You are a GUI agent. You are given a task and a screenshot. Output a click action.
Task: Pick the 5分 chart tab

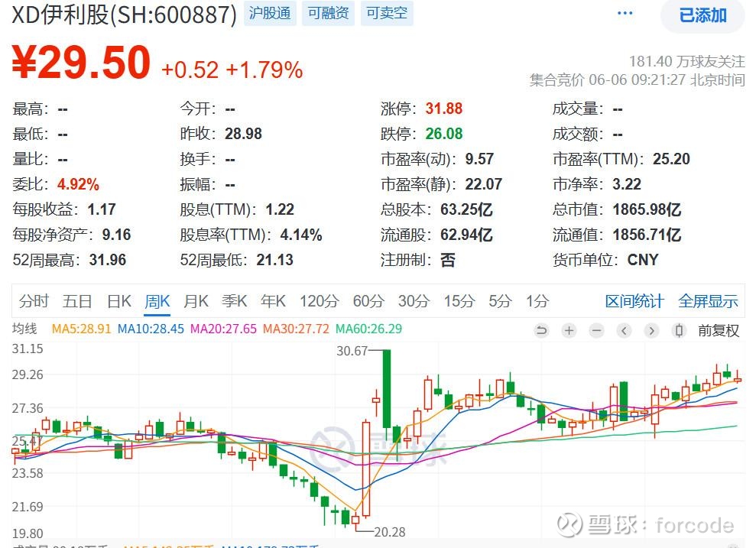[500, 301]
